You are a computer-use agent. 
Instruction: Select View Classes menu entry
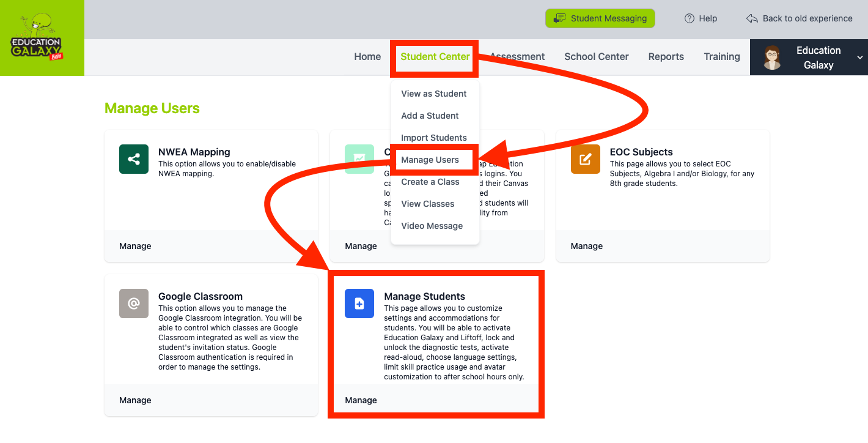tap(428, 204)
